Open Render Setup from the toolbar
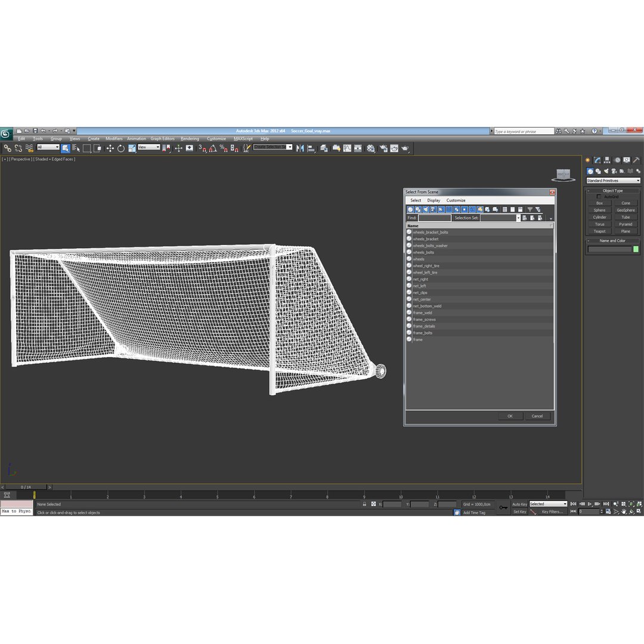644x644 pixels. (383, 148)
